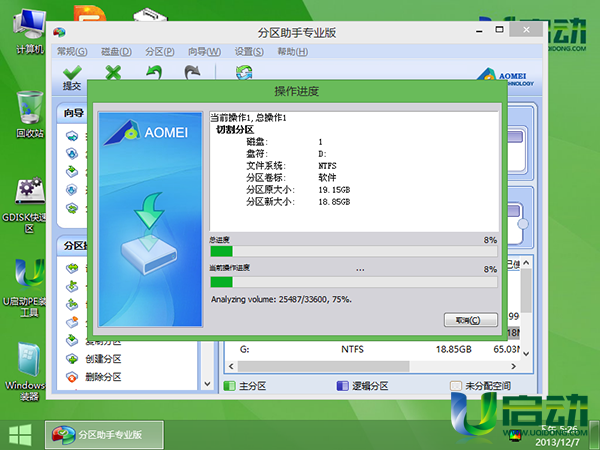Click the 取消(C) cancel button
The image size is (600, 450).
click(x=471, y=320)
